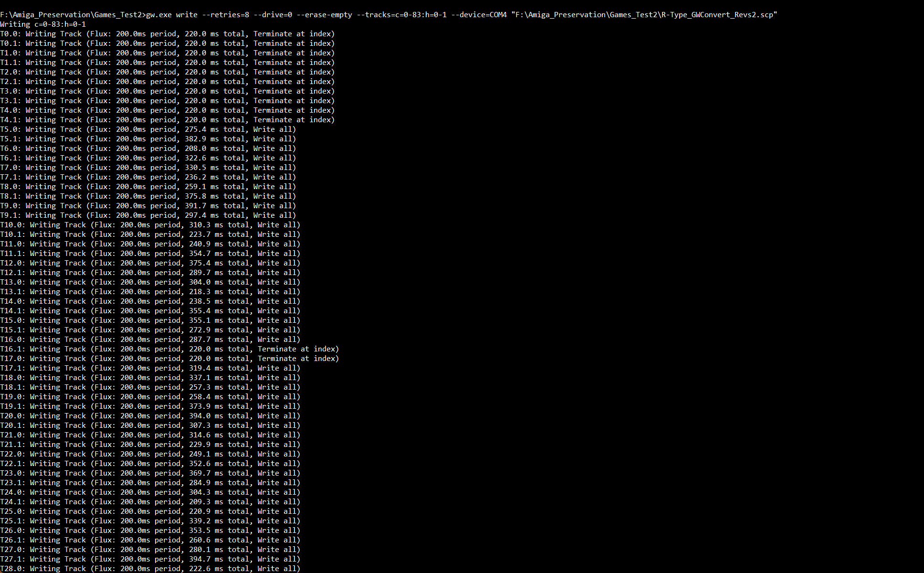Click the T14.1 line showing 355.4 ms

click(x=150, y=311)
